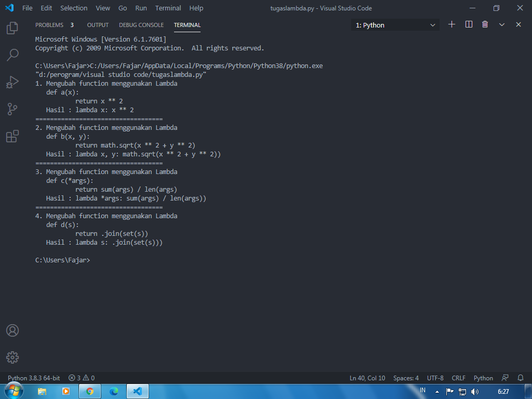Click the line 'Hasil : lambda x: x ** 2'
Image resolution: width=532 pixels, height=399 pixels.
(x=90, y=110)
